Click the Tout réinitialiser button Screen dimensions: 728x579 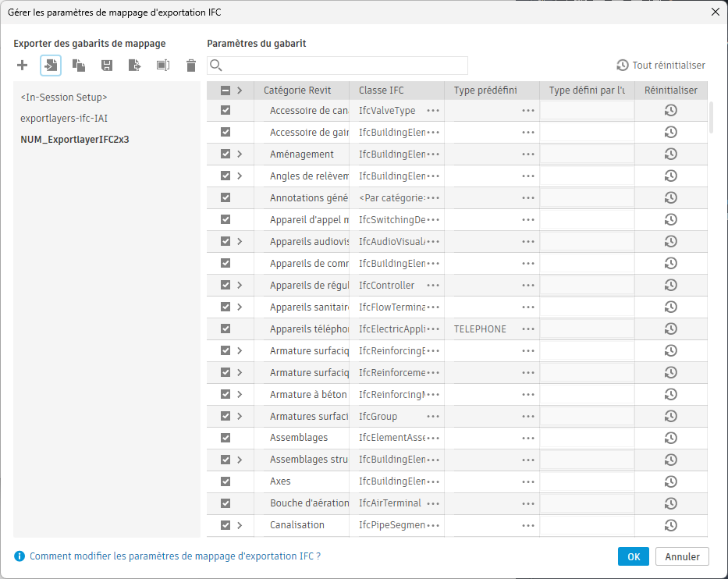click(661, 66)
